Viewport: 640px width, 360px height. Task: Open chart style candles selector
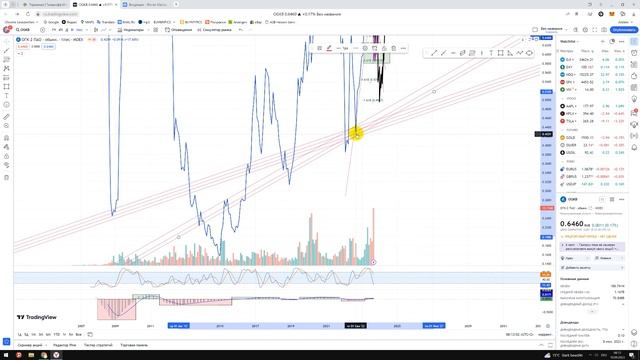click(96, 30)
